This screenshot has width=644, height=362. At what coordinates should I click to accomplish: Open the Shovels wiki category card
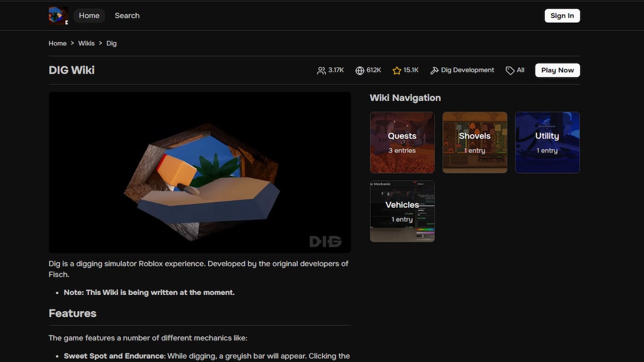click(x=474, y=142)
